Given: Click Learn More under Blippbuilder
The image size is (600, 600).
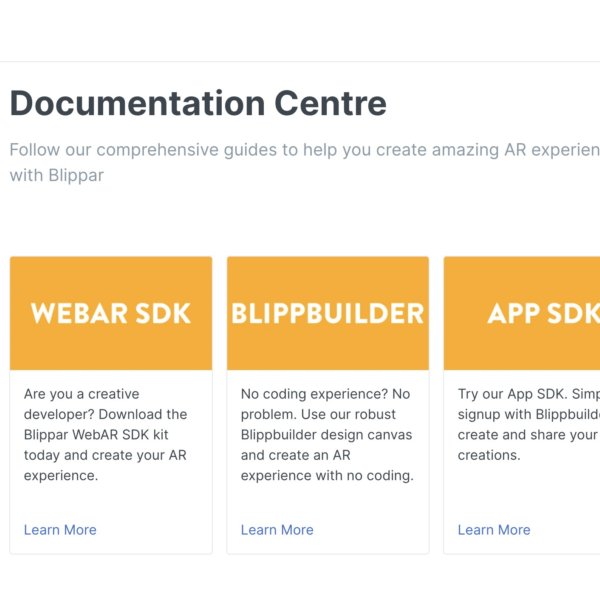Looking at the screenshot, I should 277,530.
